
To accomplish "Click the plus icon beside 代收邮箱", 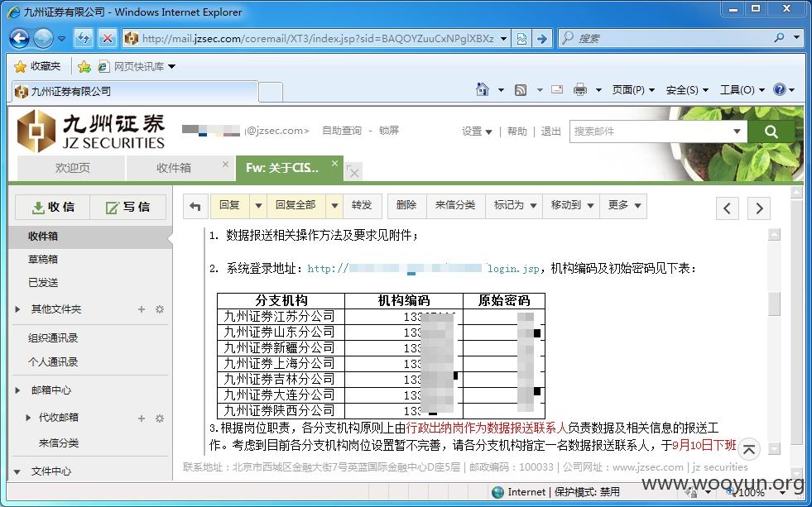I will click(x=142, y=418).
